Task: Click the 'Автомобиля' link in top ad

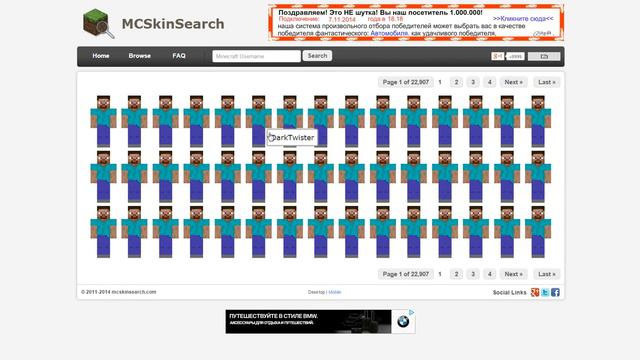Action: click(389, 33)
